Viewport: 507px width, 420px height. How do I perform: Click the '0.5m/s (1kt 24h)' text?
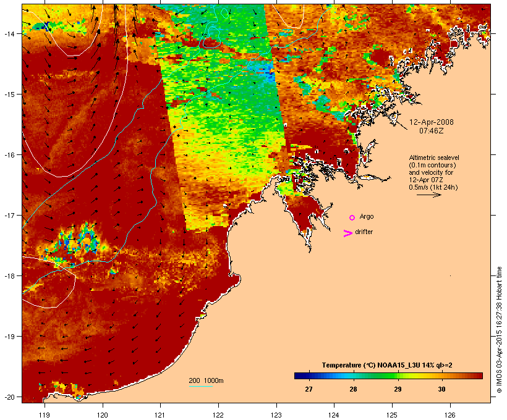pyautogui.click(x=433, y=187)
